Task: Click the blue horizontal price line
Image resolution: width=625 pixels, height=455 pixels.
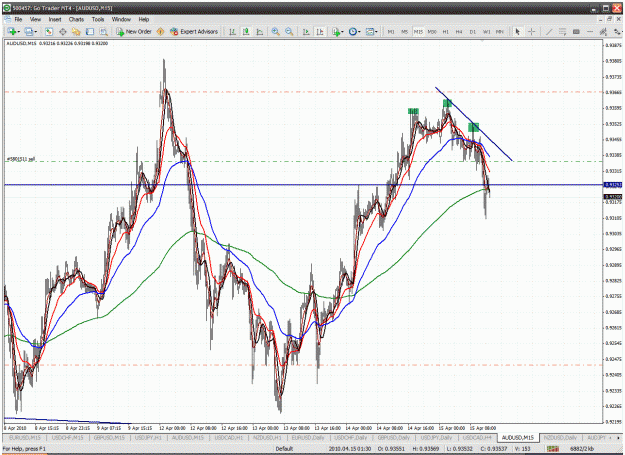Action: 303,185
